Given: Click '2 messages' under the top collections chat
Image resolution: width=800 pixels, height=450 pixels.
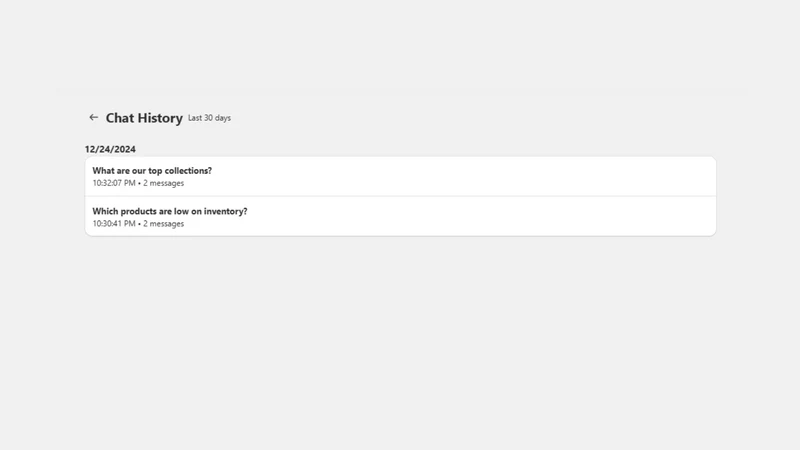Looking at the screenshot, I should (x=163, y=183).
